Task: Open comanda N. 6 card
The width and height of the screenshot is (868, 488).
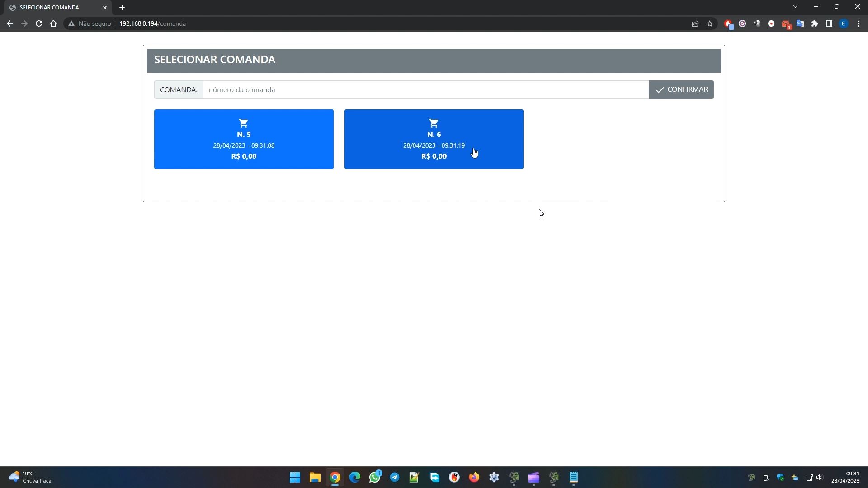Action: click(434, 139)
